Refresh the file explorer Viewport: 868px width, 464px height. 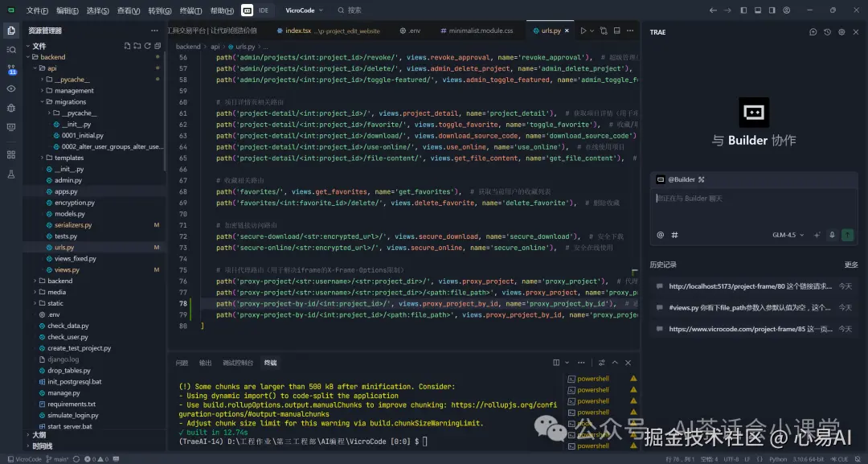(147, 46)
